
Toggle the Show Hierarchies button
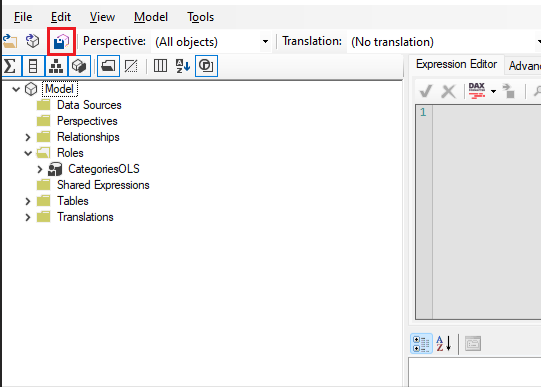pyautogui.click(x=56, y=66)
